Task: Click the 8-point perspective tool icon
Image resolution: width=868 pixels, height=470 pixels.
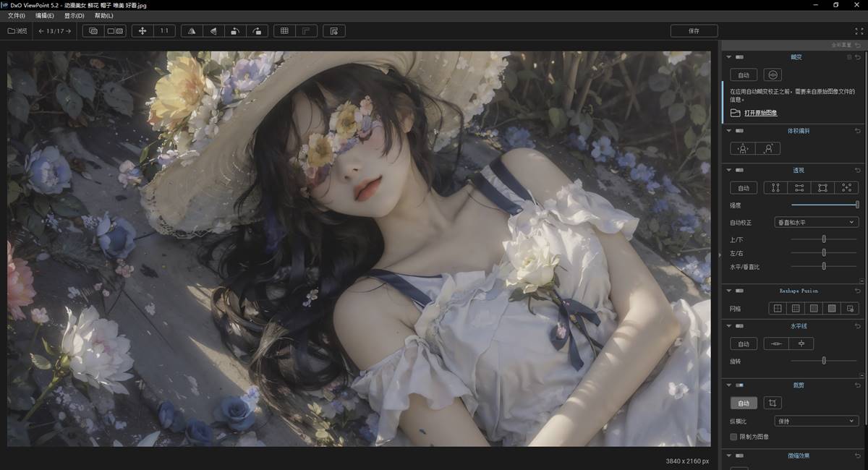Action: [846, 188]
